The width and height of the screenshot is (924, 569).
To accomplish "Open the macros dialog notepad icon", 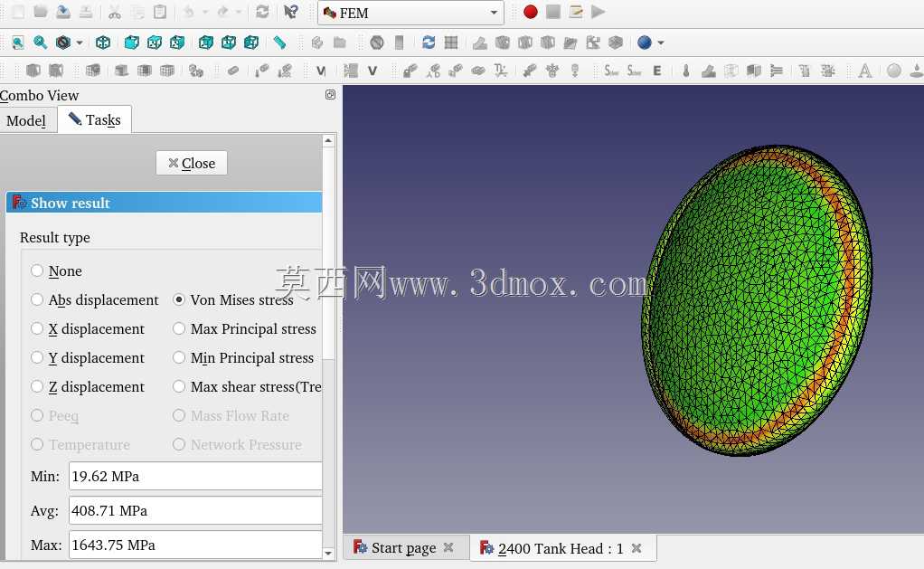I will (x=576, y=12).
